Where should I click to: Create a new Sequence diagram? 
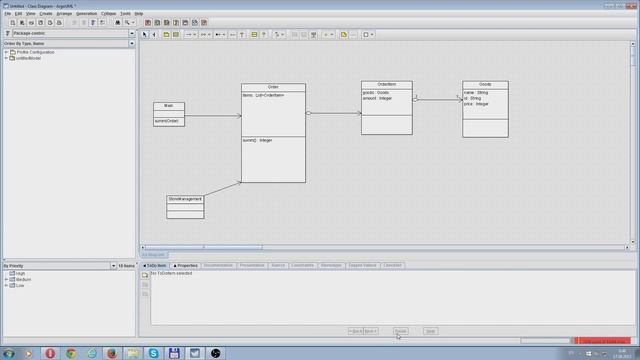tap(167, 22)
